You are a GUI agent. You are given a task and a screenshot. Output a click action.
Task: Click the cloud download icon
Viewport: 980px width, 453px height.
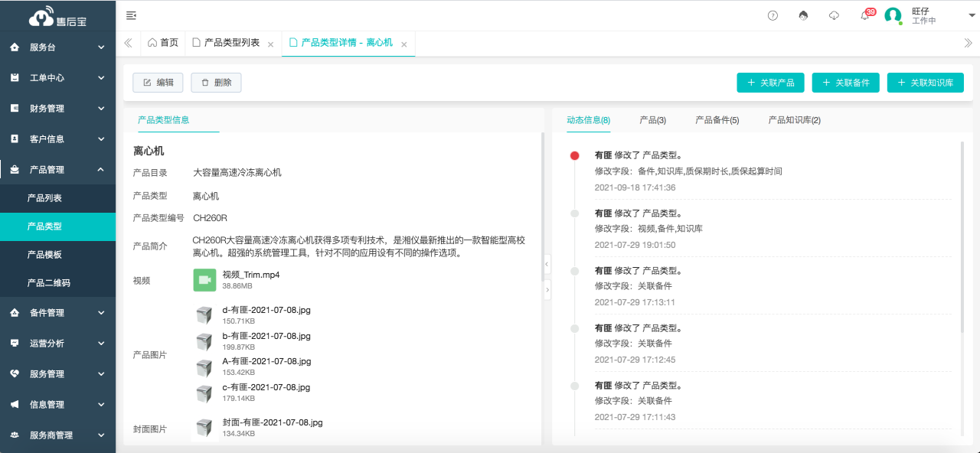click(834, 15)
